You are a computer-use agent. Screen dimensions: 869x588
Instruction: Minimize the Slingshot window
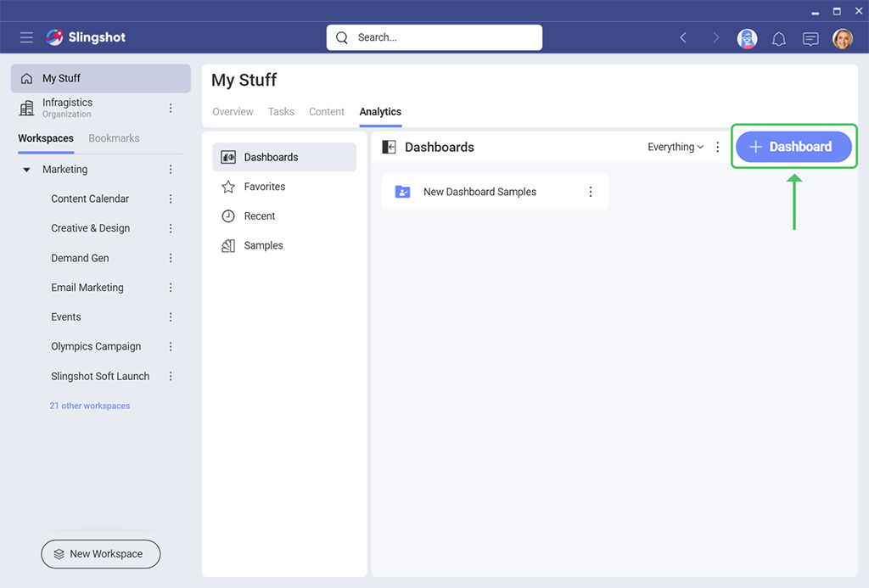[x=816, y=12]
